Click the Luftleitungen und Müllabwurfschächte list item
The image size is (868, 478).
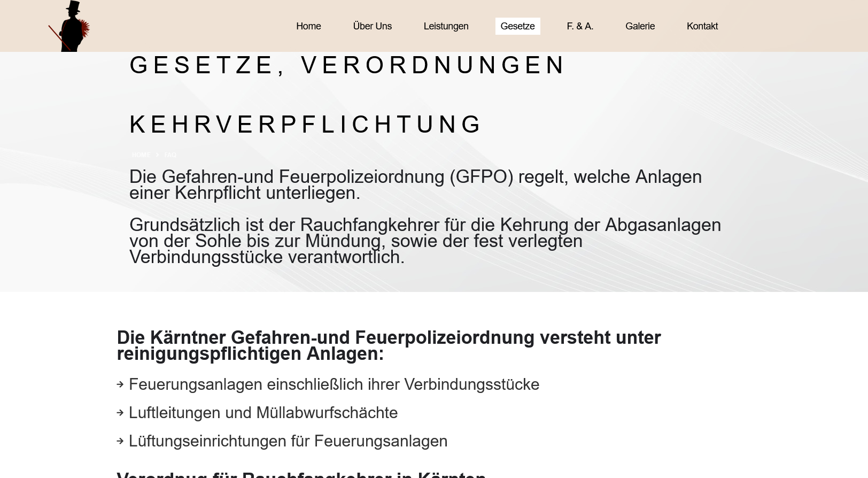pyautogui.click(x=263, y=413)
